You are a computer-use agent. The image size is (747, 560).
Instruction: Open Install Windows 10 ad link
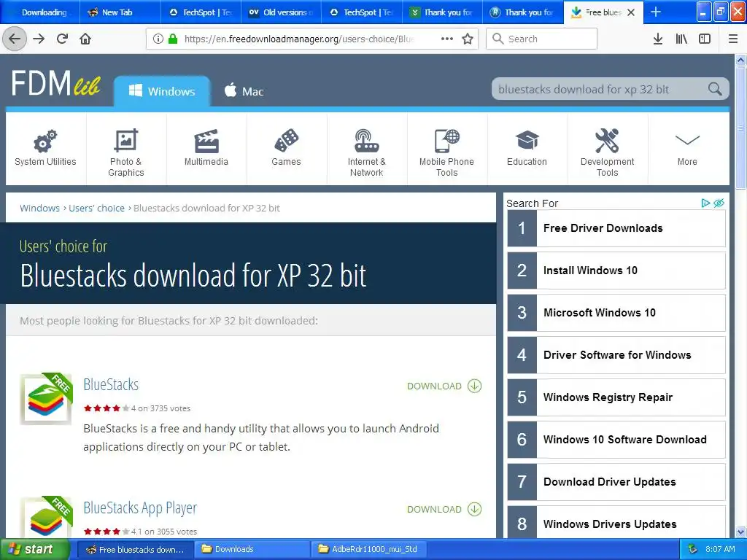[616, 271]
